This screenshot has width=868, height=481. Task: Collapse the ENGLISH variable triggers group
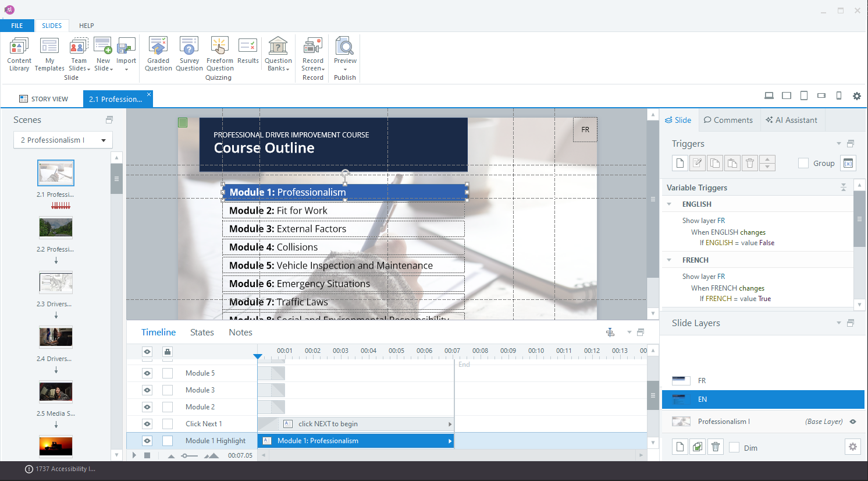pyautogui.click(x=669, y=204)
